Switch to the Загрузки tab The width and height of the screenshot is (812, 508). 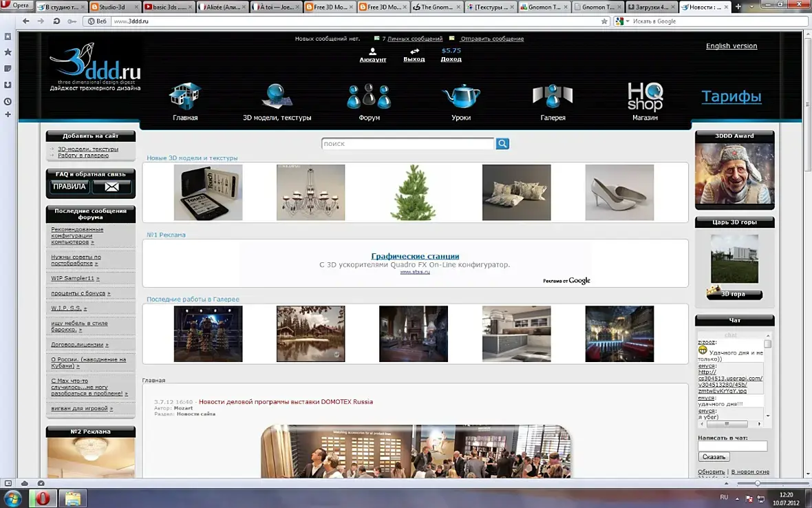coord(652,7)
